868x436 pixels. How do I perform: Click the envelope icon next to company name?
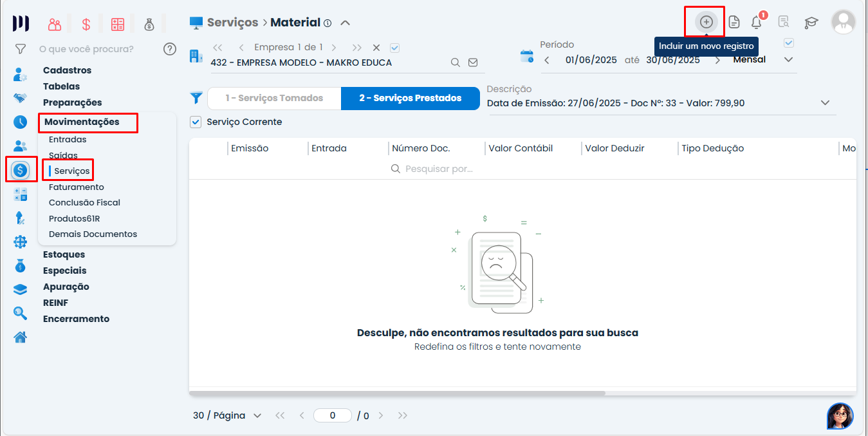[x=473, y=62]
